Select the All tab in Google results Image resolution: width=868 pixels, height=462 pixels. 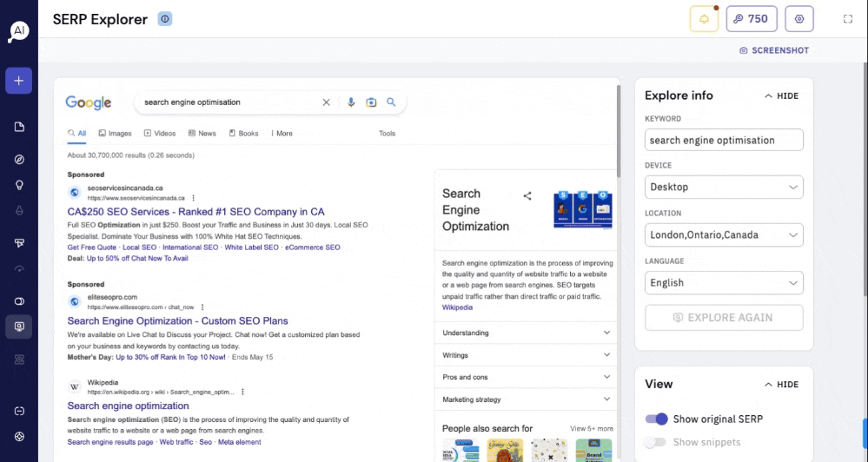tap(77, 134)
